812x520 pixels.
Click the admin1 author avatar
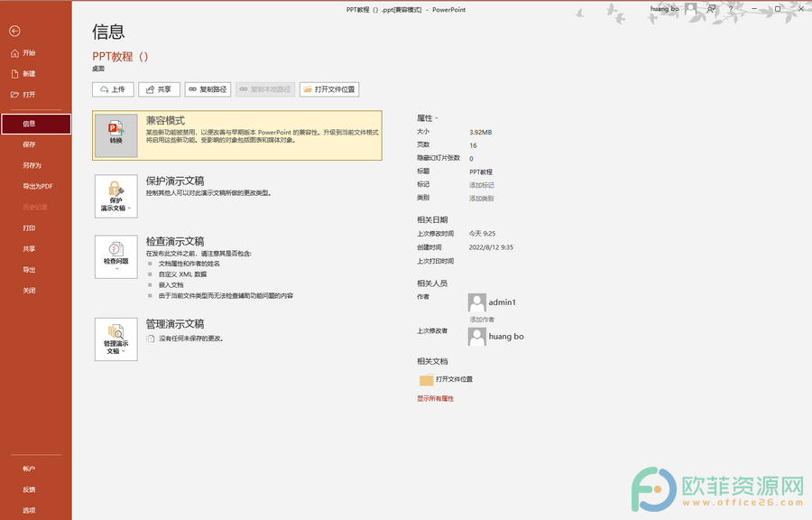point(477,302)
